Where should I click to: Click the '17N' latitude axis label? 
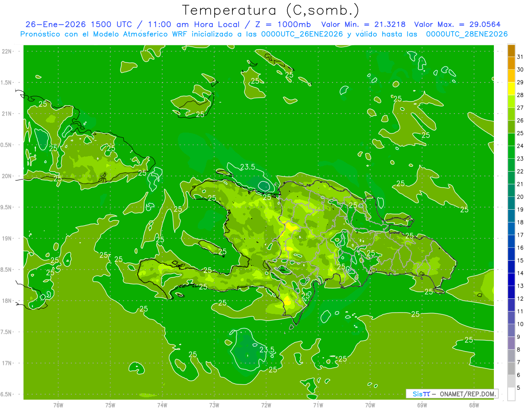tap(7, 363)
